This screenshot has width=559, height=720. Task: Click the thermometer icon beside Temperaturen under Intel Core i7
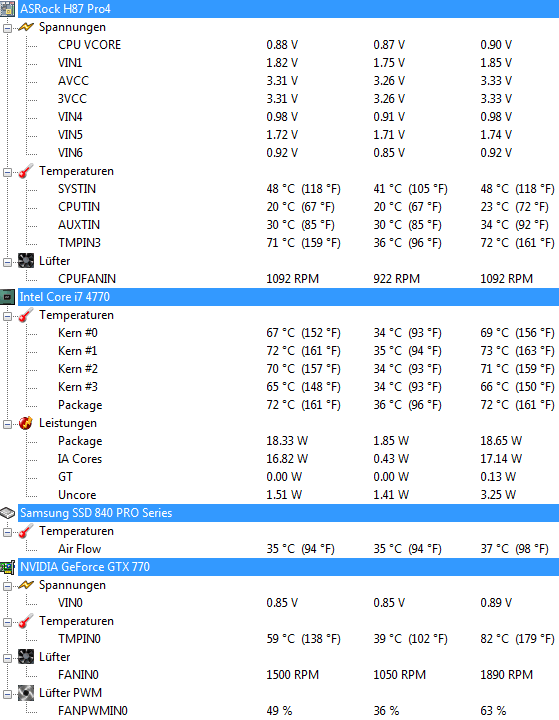pos(26,315)
